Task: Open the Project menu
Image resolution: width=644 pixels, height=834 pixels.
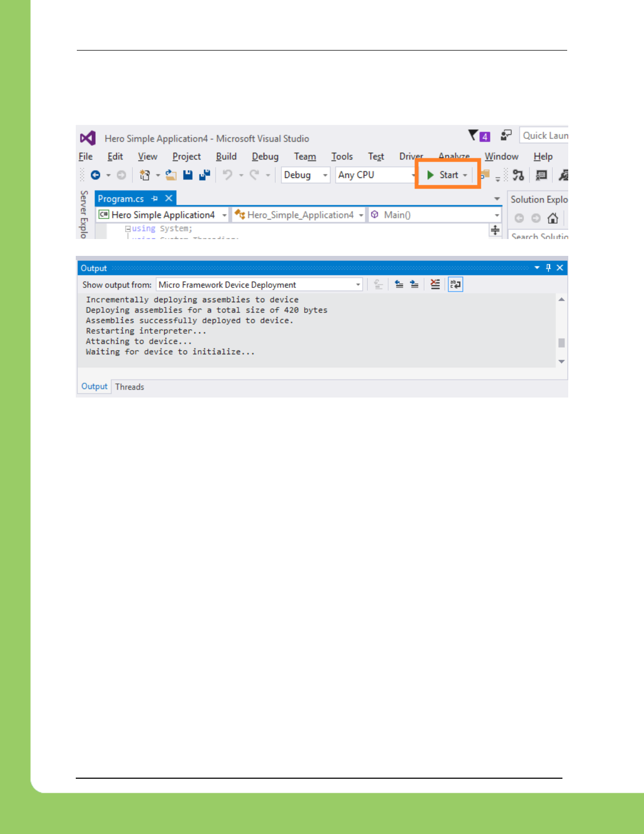Action: 187,156
